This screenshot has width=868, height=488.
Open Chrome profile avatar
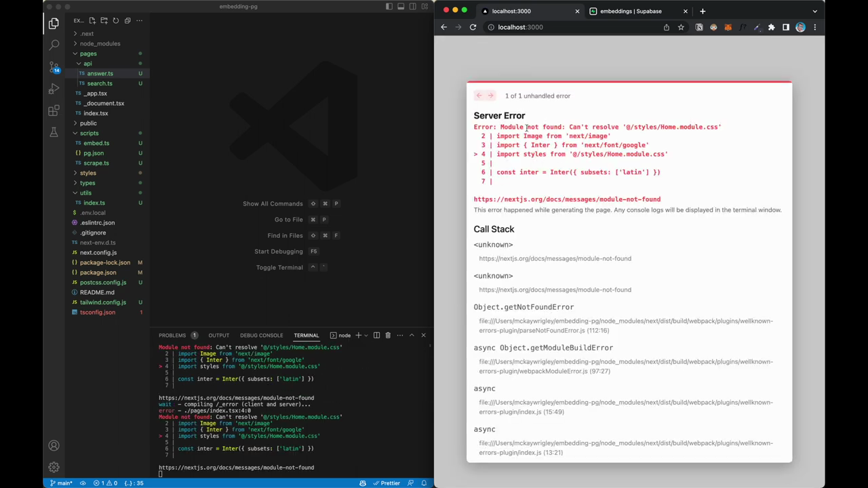[801, 27]
